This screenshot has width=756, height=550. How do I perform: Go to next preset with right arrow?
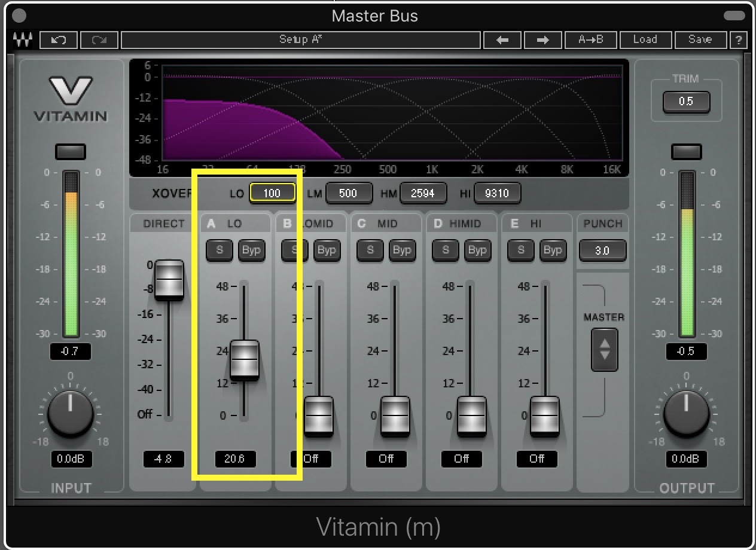coord(543,40)
